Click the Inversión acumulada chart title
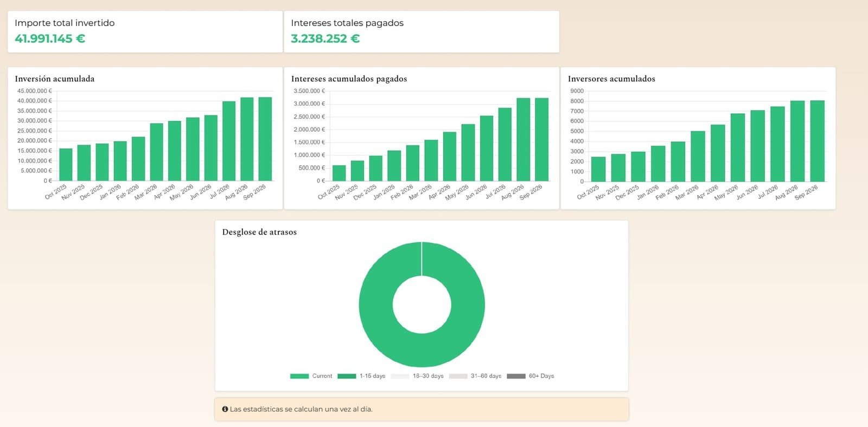The height and width of the screenshot is (427, 868). point(55,79)
